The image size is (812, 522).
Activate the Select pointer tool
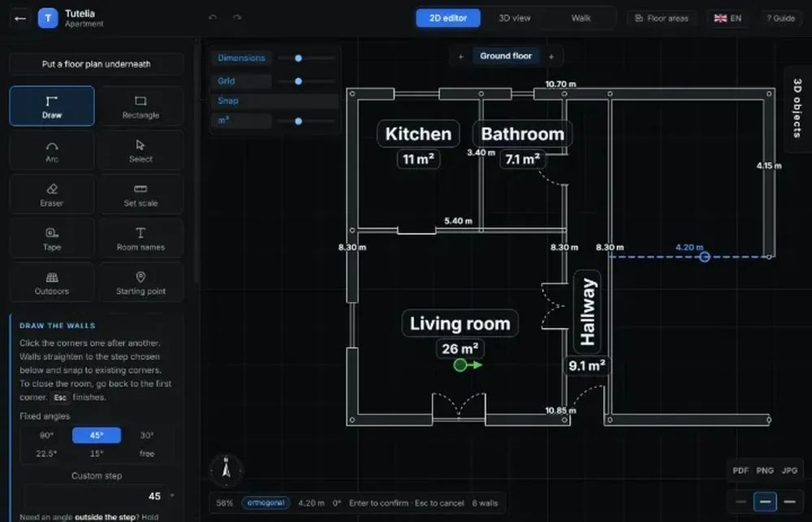point(140,151)
